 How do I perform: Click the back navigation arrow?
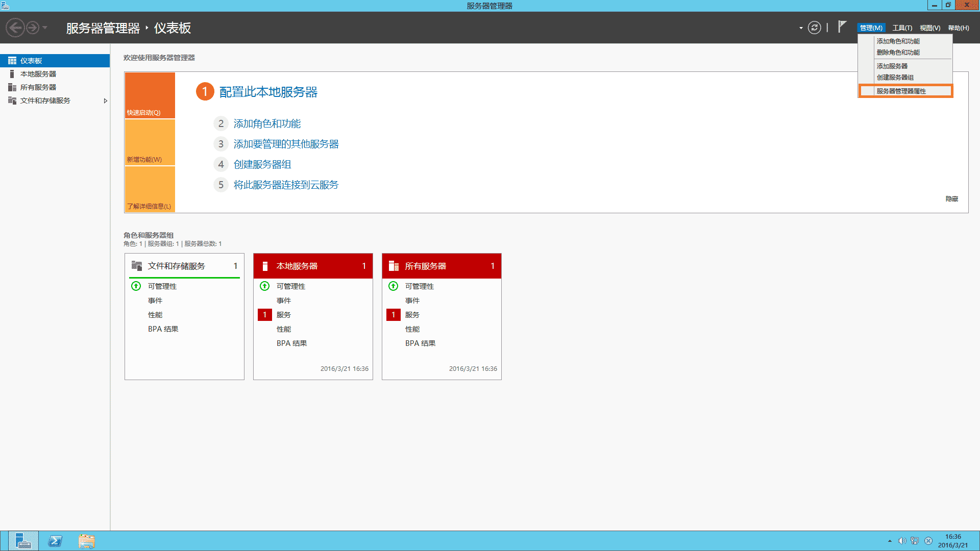tap(15, 28)
